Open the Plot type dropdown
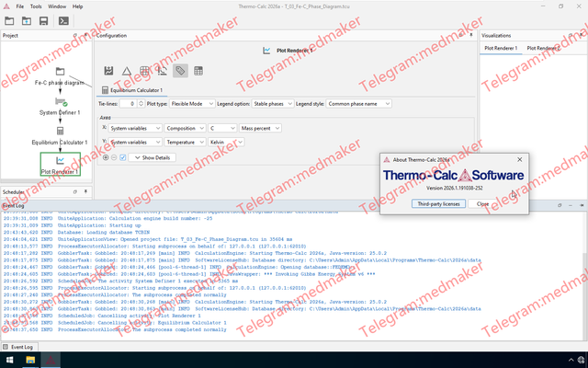Screen dimensions: 588x368 pyautogui.click(x=192, y=104)
